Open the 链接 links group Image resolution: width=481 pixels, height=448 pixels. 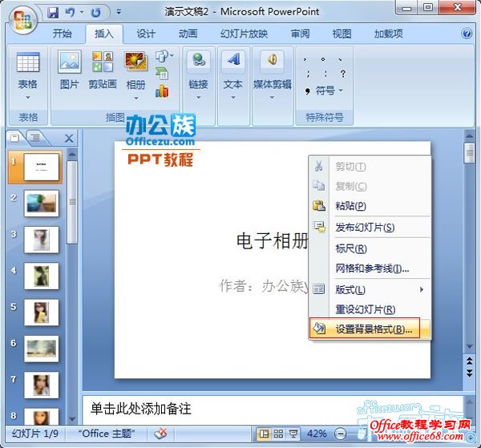coord(198,75)
